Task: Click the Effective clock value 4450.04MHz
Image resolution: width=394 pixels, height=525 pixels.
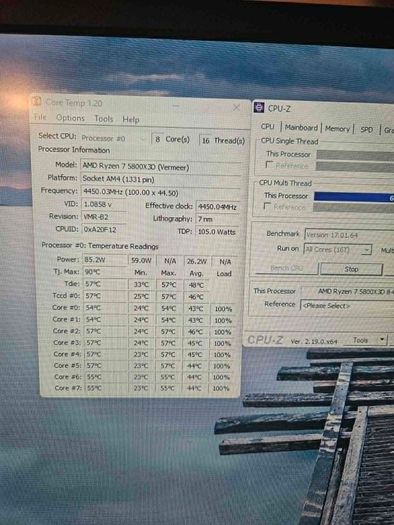Action: [x=218, y=207]
